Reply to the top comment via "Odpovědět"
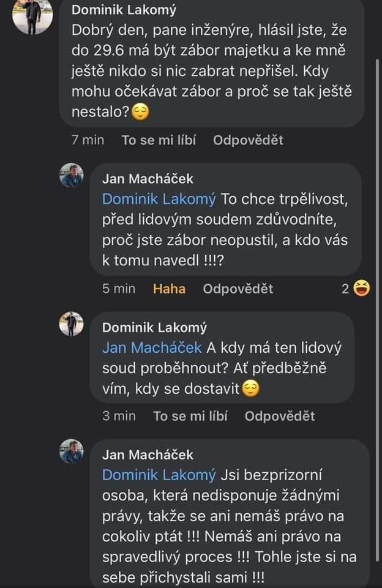 [x=248, y=140]
